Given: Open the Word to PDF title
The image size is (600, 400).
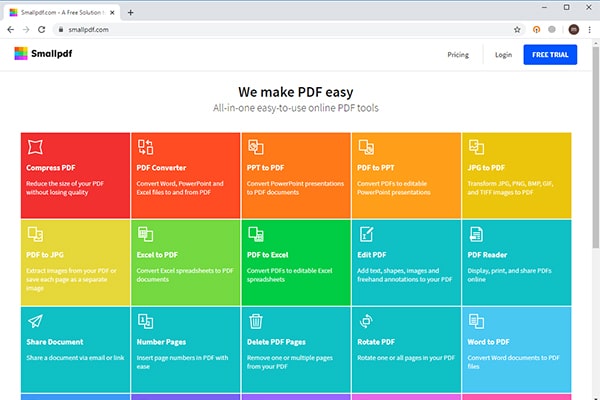Looking at the screenshot, I should coord(488,342).
